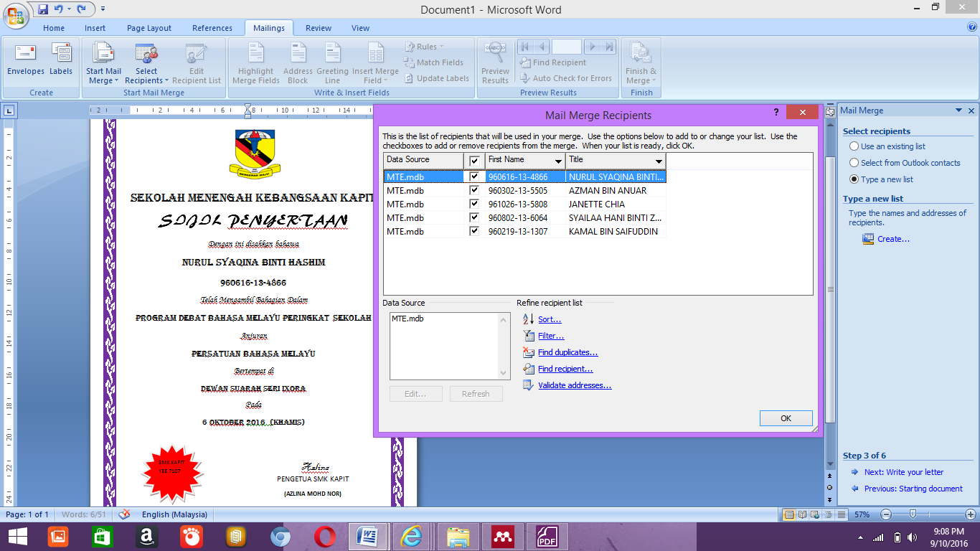Open Internet Explorer from taskbar
Screen dimensions: 980x551
412,537
